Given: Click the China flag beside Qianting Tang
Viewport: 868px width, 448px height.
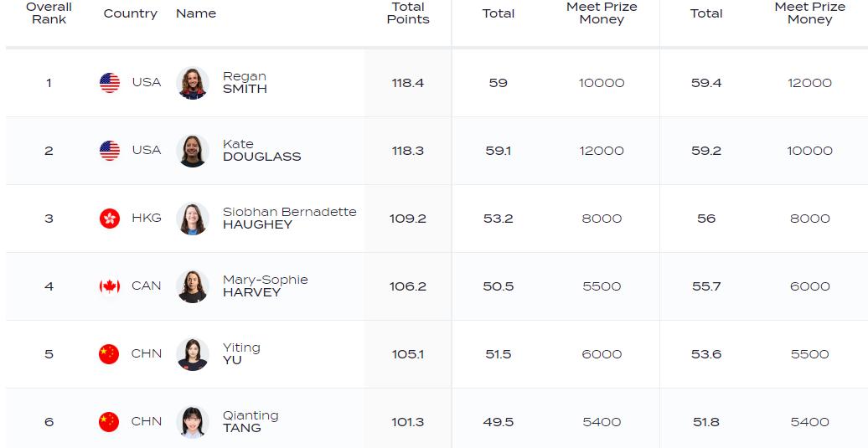Looking at the screenshot, I should pos(109,422).
